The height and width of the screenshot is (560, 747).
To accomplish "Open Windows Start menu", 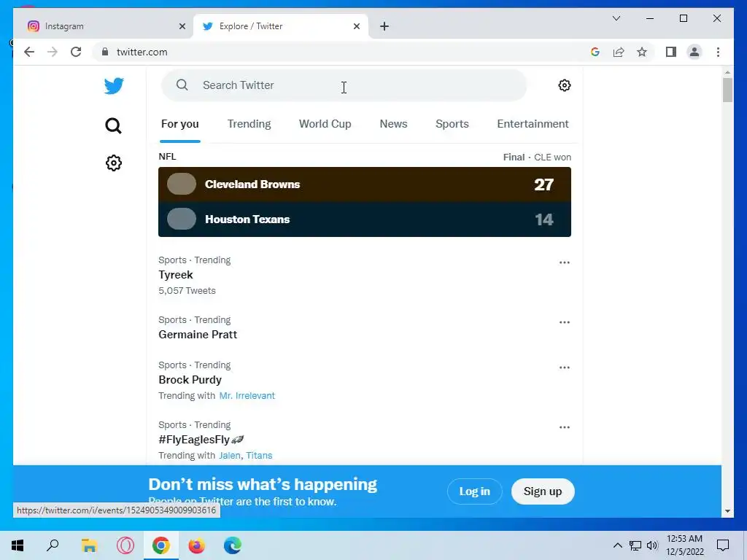I will 18,545.
